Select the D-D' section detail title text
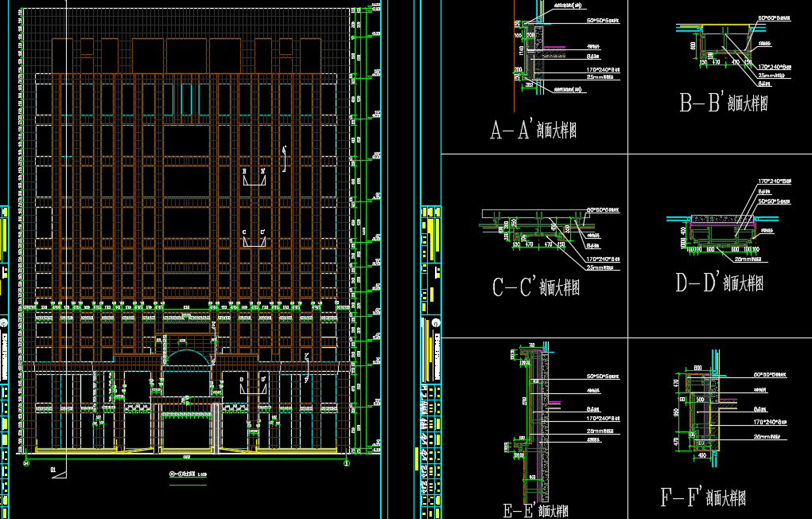 click(719, 283)
